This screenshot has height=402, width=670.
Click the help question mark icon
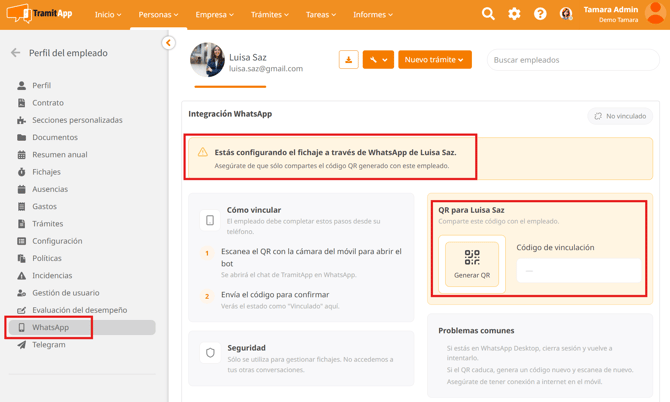540,14
